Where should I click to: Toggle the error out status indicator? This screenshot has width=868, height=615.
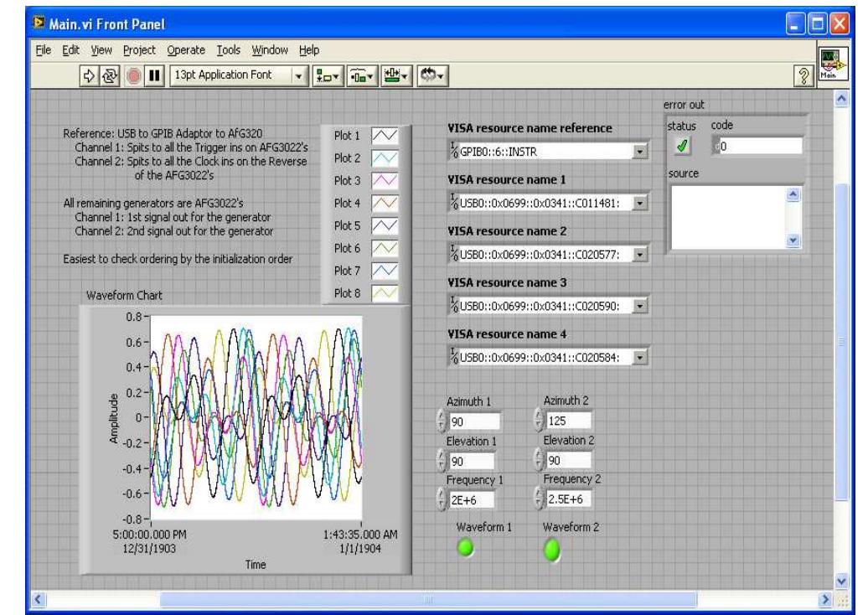[x=682, y=146]
